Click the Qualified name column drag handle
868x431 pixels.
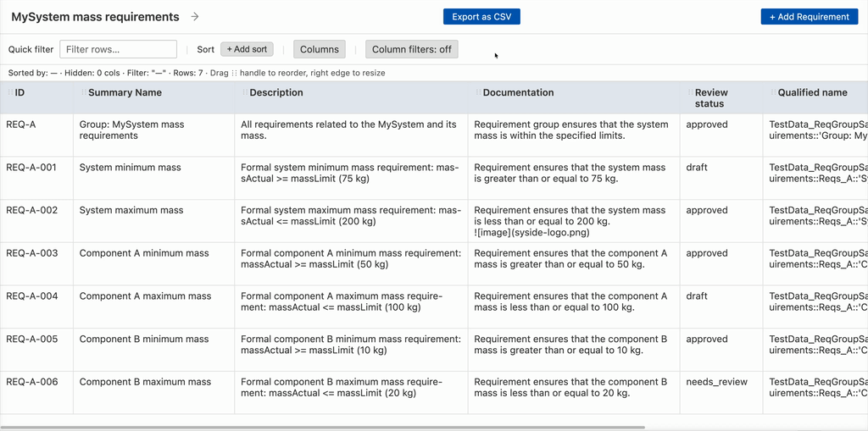[x=773, y=92]
